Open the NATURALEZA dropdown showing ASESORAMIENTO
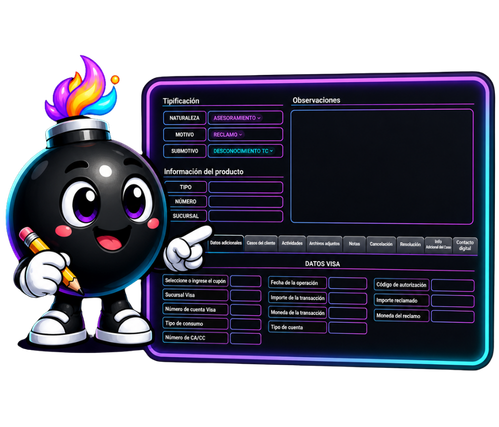The width and height of the screenshot is (499, 427). tap(245, 118)
